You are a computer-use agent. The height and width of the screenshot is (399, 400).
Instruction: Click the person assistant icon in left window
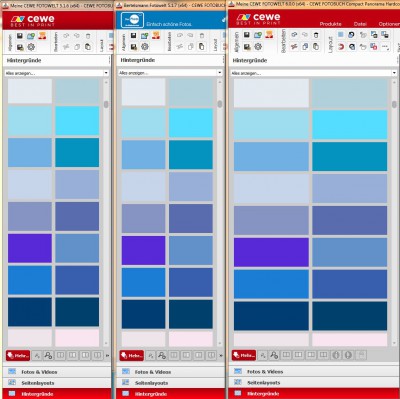pos(42,36)
